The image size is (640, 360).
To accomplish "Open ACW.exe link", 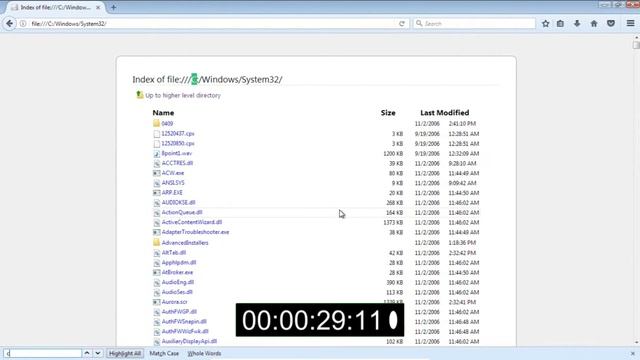I will 173,173.
